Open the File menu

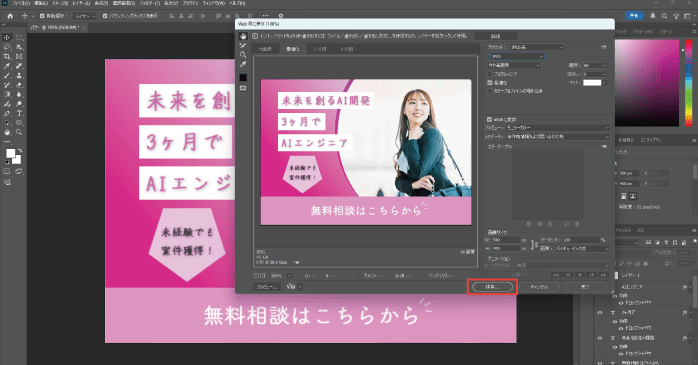coord(21,3)
